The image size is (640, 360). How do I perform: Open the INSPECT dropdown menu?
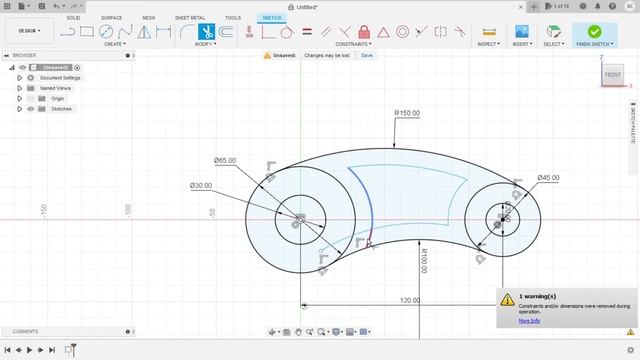489,44
